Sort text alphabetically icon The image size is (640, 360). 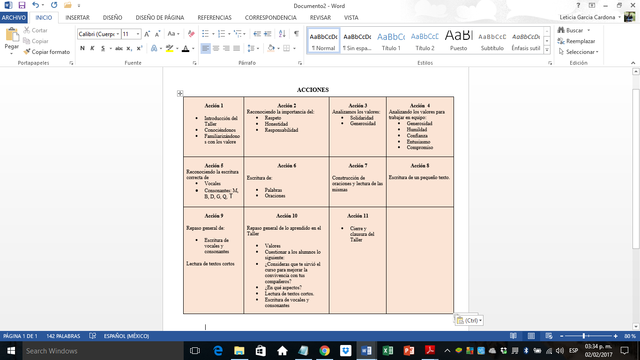pyautogui.click(x=282, y=34)
